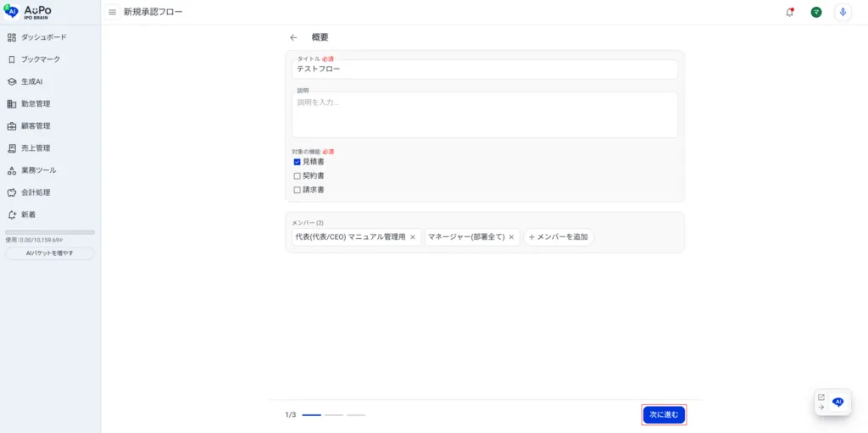Viewport: 868px width, 433px height.
Task: Open 会計処理 in the sidebar
Action: 50,192
